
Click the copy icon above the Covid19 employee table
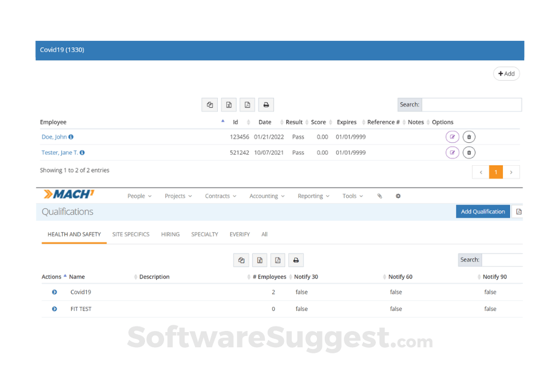[x=209, y=105]
